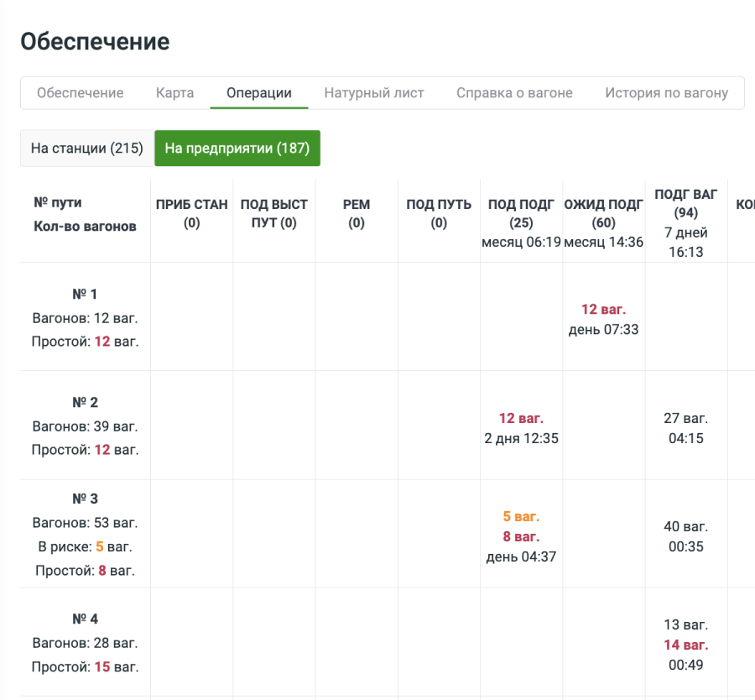This screenshot has width=755, height=700.
Task: Select the № 1 track row label
Action: 85,294
